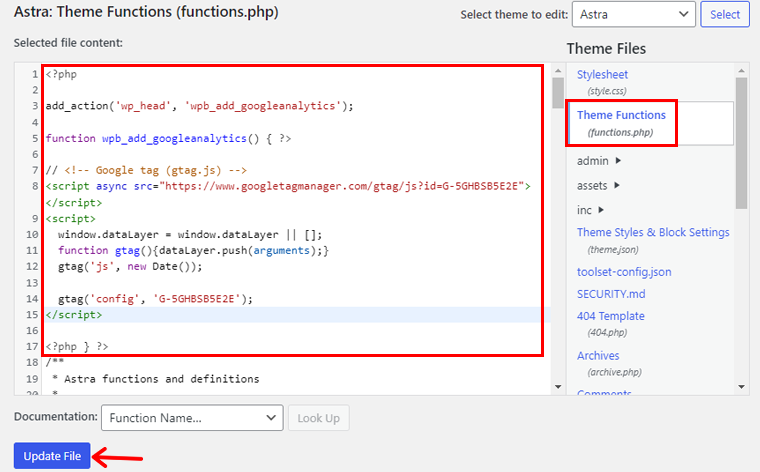Open the toolset-config.json file

(x=624, y=272)
